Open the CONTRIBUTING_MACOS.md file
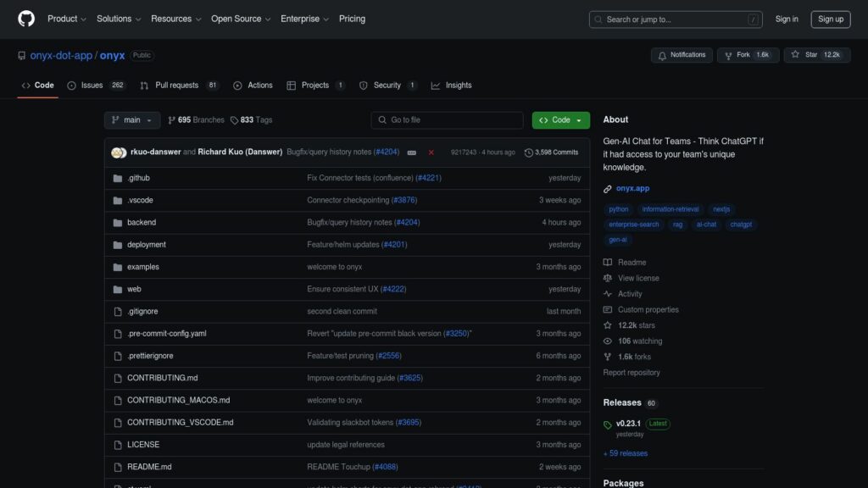This screenshot has width=868, height=488. 178,401
